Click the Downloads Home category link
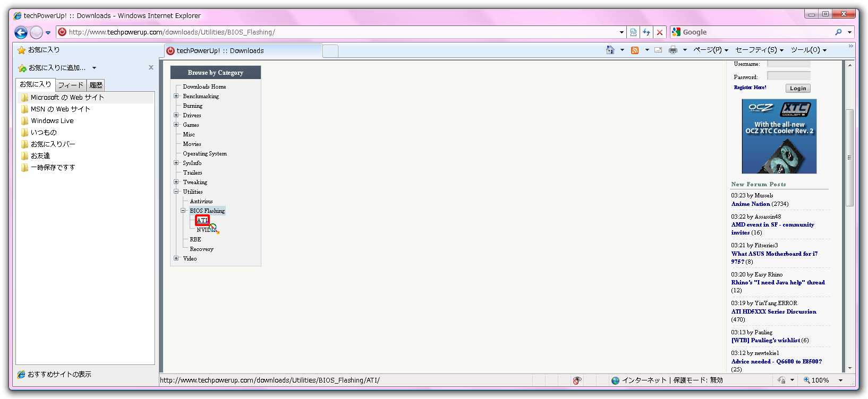This screenshot has width=868, height=399. (x=205, y=87)
